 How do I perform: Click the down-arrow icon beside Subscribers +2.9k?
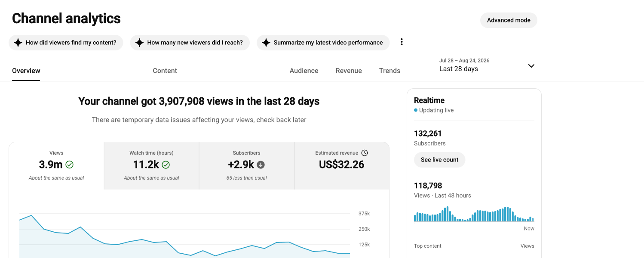(x=261, y=165)
